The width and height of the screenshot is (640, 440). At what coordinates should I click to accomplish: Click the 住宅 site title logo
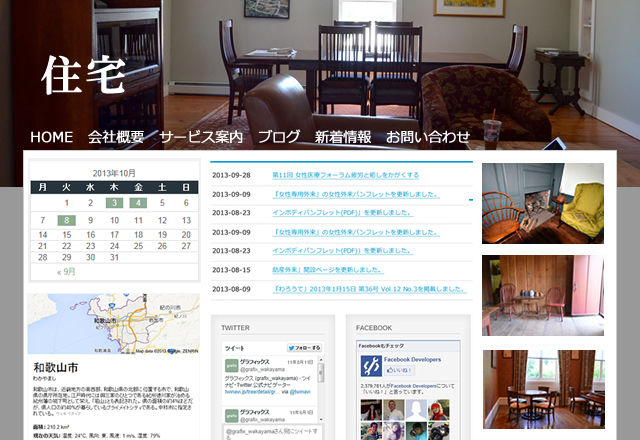coord(83,75)
